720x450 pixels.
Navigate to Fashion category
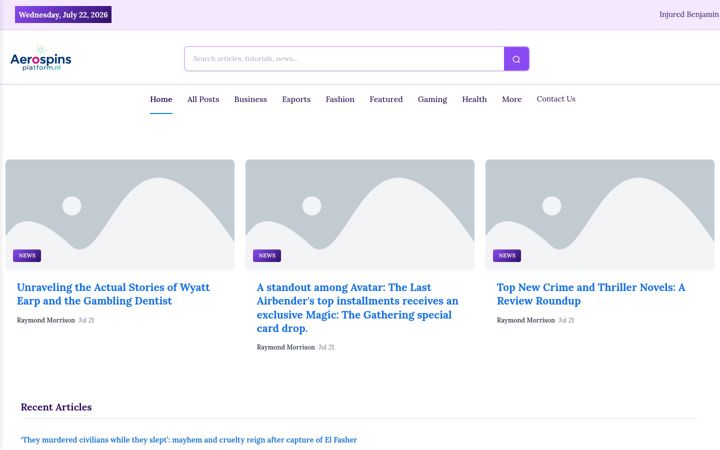pyautogui.click(x=340, y=99)
